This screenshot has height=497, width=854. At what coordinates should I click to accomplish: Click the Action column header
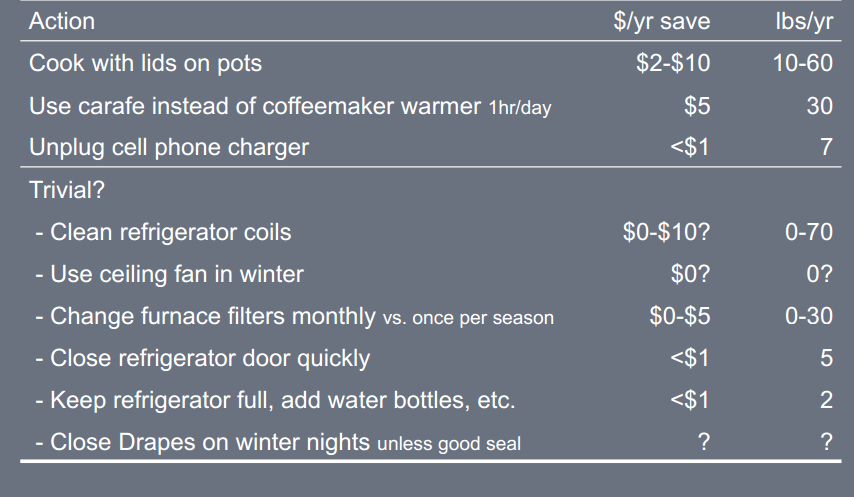[x=62, y=21]
